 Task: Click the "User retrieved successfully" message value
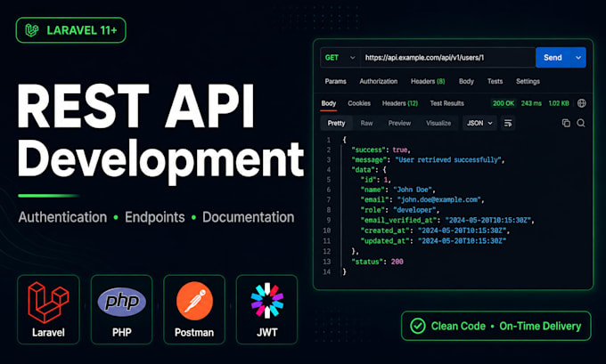point(448,160)
